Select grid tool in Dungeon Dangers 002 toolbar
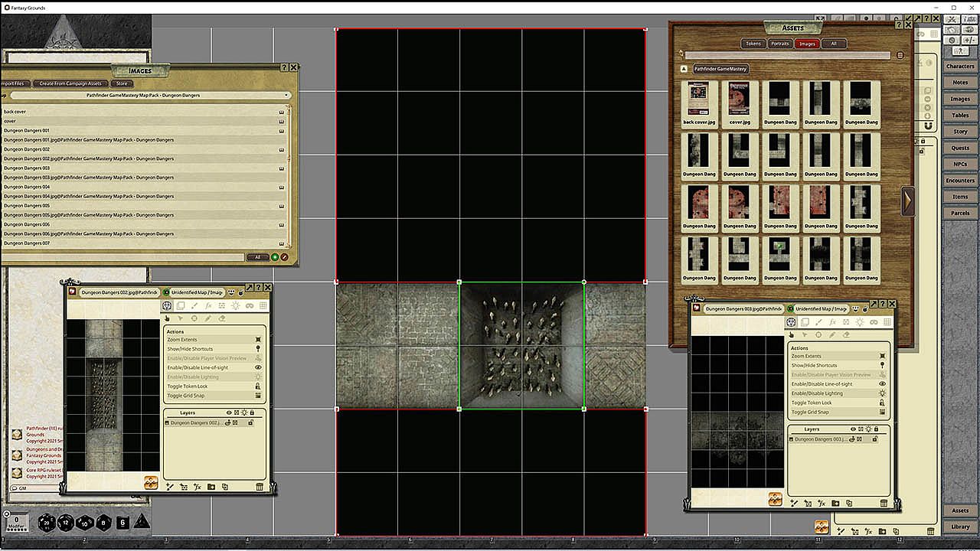 263,306
